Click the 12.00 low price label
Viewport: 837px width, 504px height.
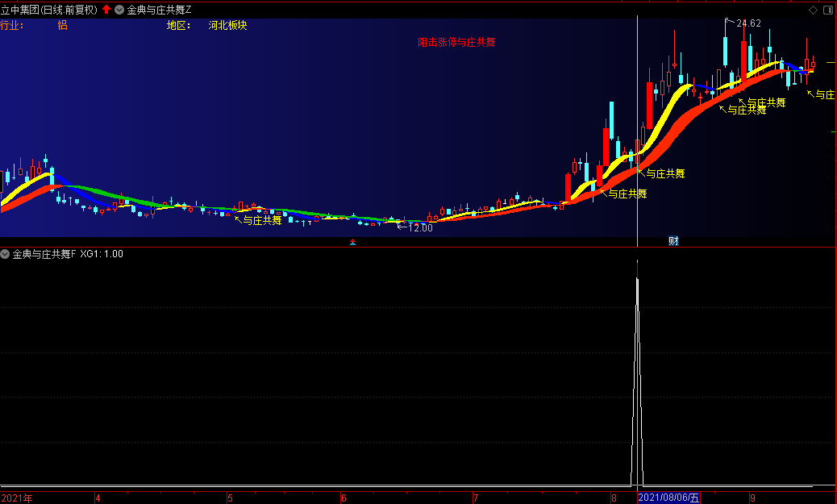420,228
